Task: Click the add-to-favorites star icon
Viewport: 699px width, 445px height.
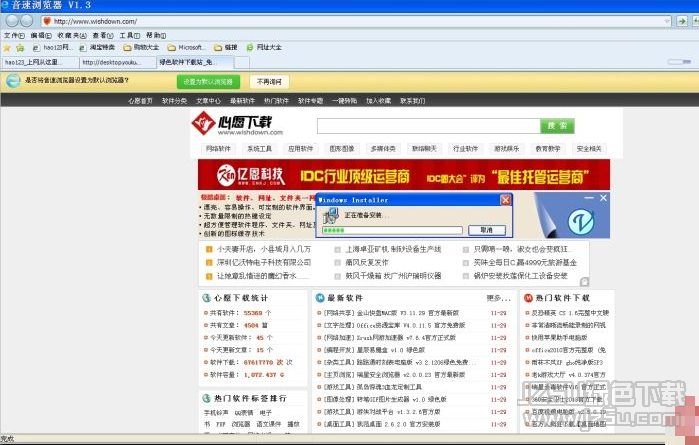Action: coord(20,47)
